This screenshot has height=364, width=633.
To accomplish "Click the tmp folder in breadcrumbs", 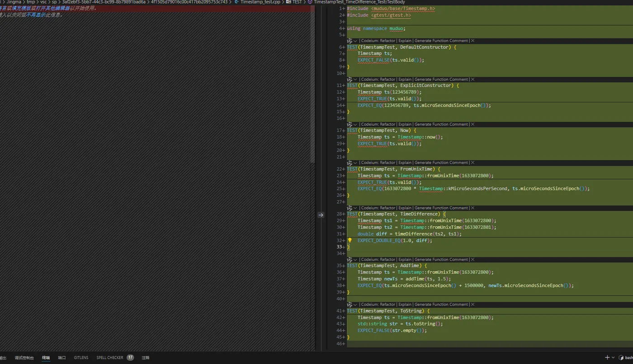I will [x=30, y=2].
